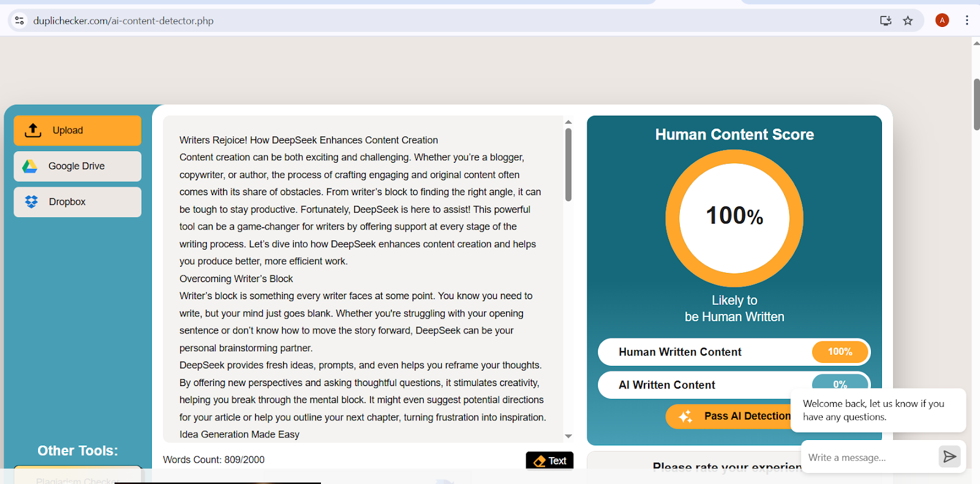Image resolution: width=980 pixels, height=484 pixels.
Task: Click the Human Content Score heading
Action: (734, 135)
